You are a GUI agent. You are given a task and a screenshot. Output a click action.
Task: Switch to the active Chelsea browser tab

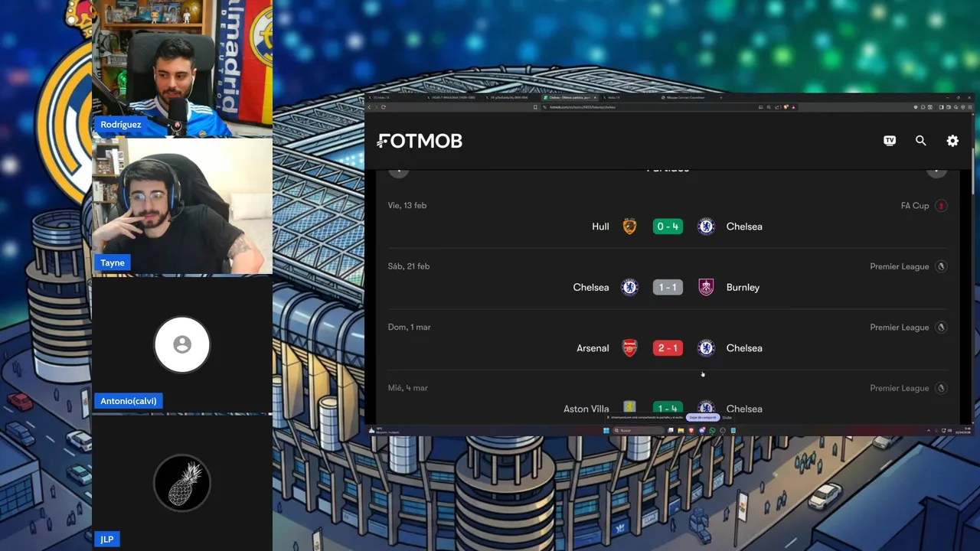[x=569, y=97]
